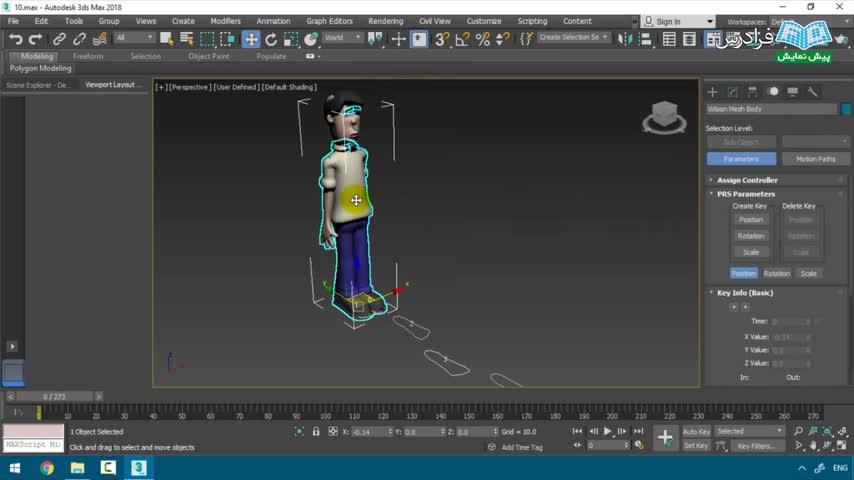Click the Undo arrow icon
The width and height of the screenshot is (854, 480).
tap(15, 39)
